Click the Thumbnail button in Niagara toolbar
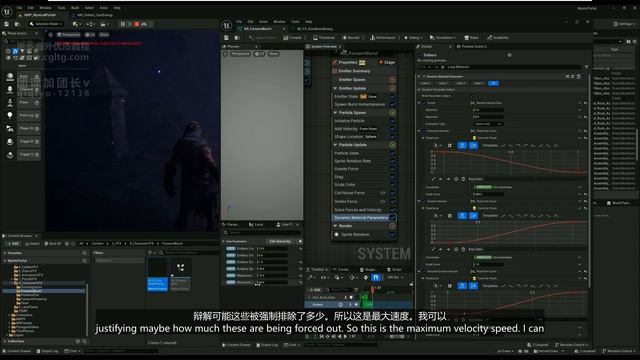Image resolution: width=640 pixels, height=360 pixels. [324, 38]
